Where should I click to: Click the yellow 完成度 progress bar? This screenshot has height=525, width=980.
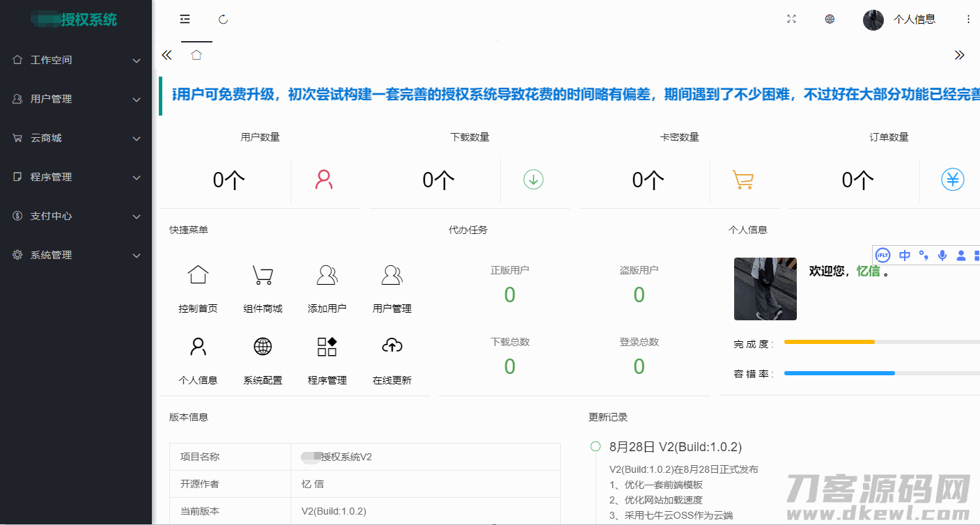[829, 342]
